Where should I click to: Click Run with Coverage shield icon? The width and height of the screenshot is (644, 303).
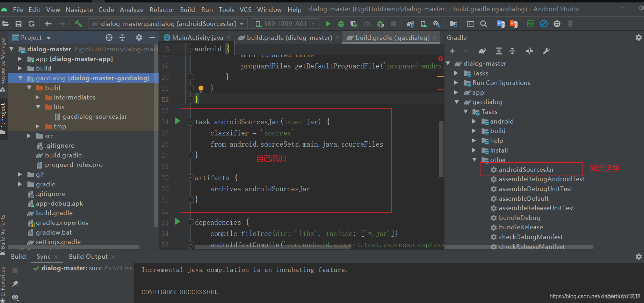point(354,24)
